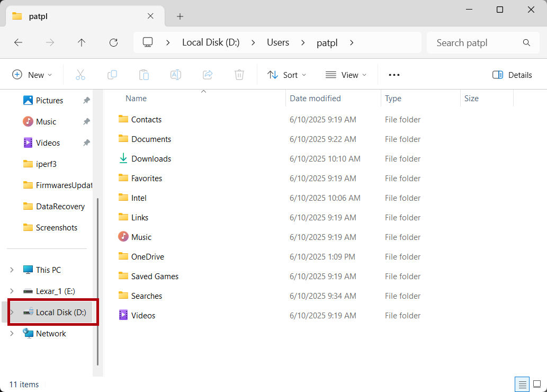Select the patpl tab
Image resolution: width=547 pixels, height=392 pixels.
coord(79,16)
